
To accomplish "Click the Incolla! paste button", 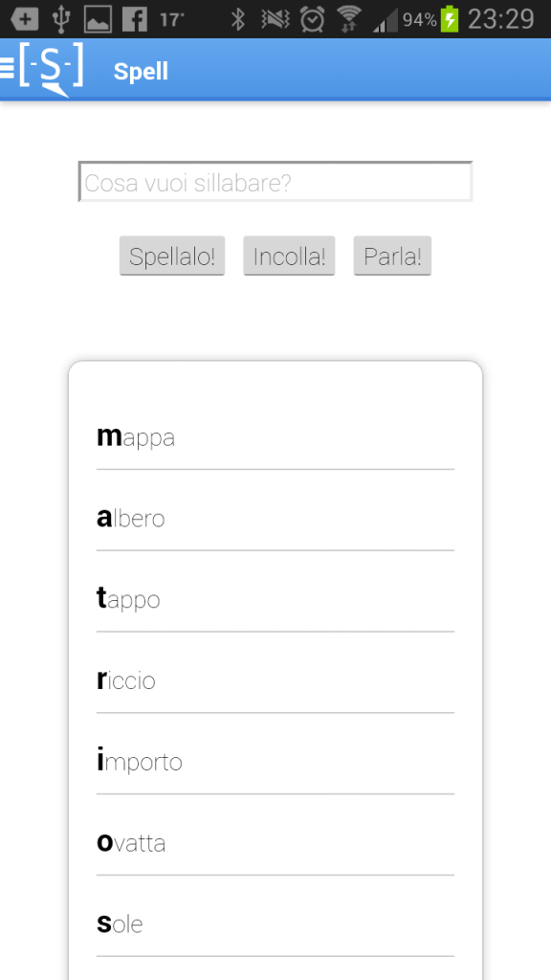I will [289, 256].
